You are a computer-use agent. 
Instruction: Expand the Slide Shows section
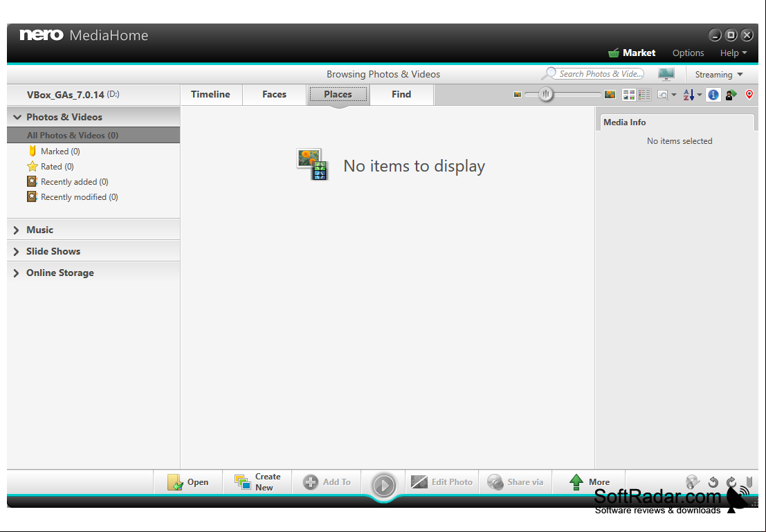[x=16, y=252]
